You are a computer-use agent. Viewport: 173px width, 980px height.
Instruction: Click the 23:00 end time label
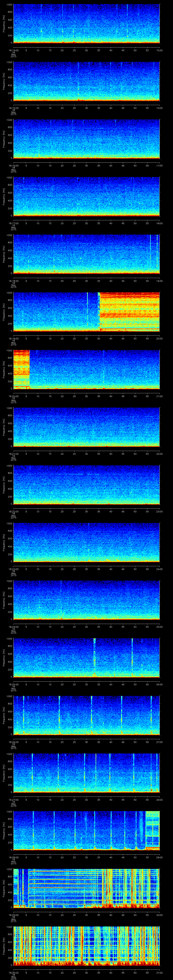[160, 511]
